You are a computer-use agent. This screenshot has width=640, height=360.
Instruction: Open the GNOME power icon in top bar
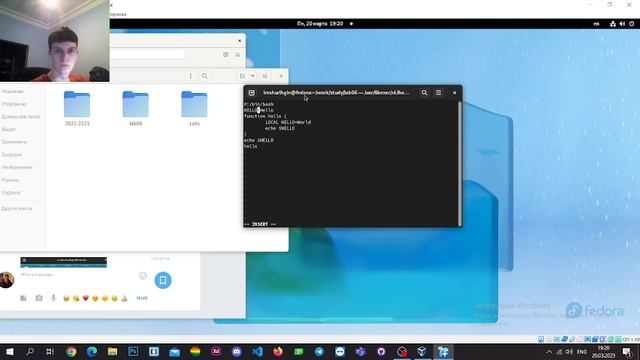click(x=631, y=24)
